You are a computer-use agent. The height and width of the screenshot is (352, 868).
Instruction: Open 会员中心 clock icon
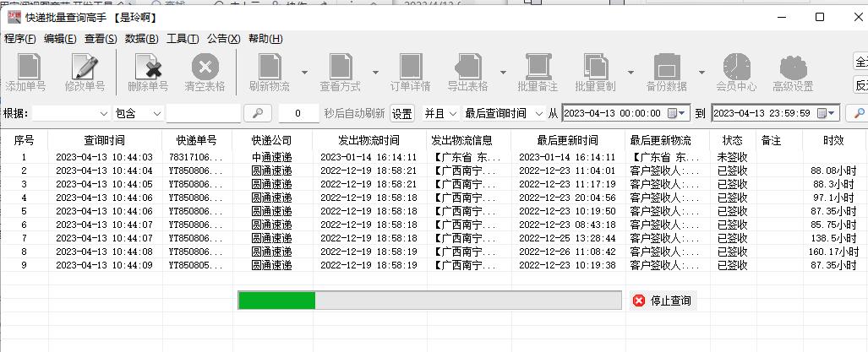736,67
